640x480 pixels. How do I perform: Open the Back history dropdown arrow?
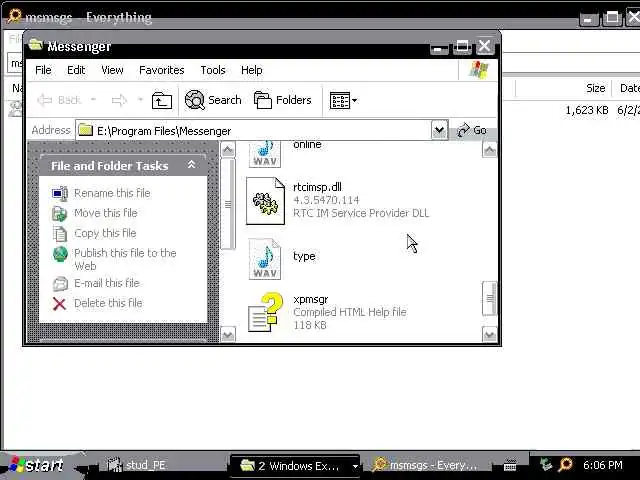[93, 100]
